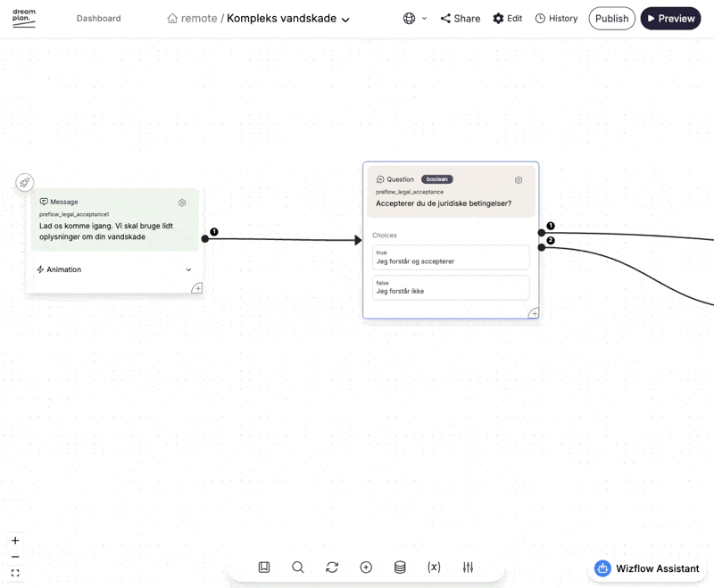
Task: Fit the canvas view to screen
Action: click(15, 573)
